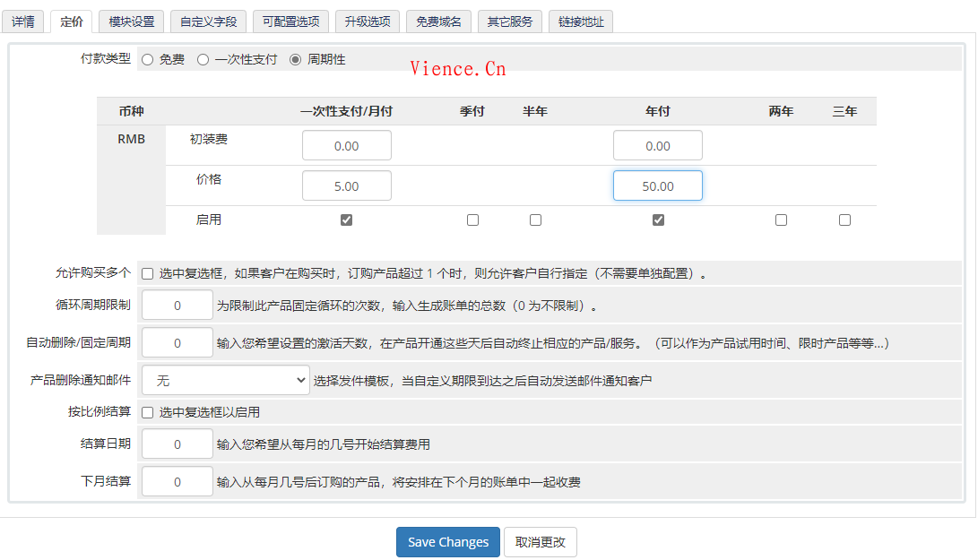Click the 取消更改 button
Image resolution: width=978 pixels, height=560 pixels.
click(x=541, y=541)
